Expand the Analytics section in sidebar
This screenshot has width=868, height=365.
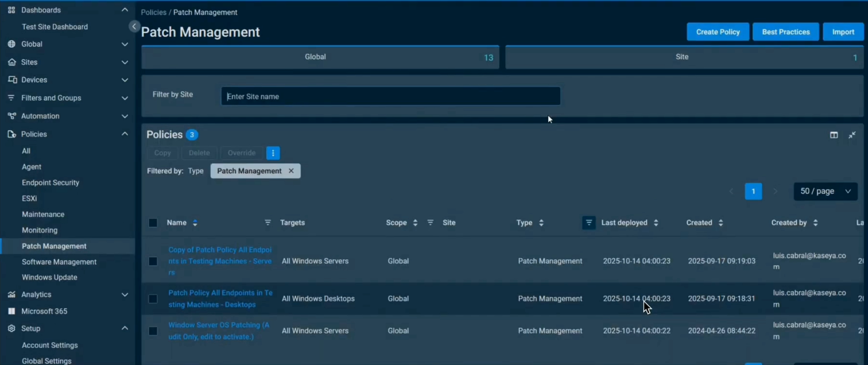click(x=125, y=294)
